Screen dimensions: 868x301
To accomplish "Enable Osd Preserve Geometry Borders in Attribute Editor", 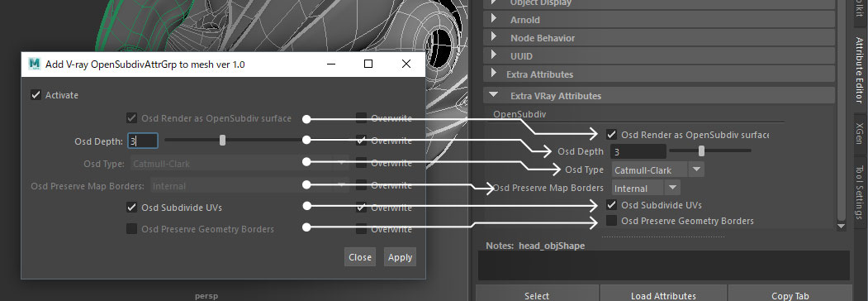I will tap(611, 221).
